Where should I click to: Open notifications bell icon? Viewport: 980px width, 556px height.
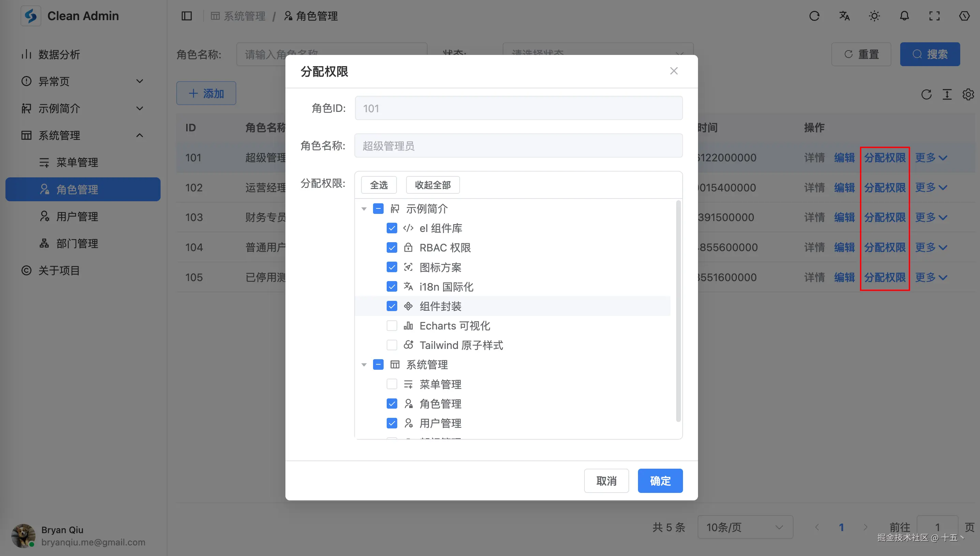click(x=904, y=16)
